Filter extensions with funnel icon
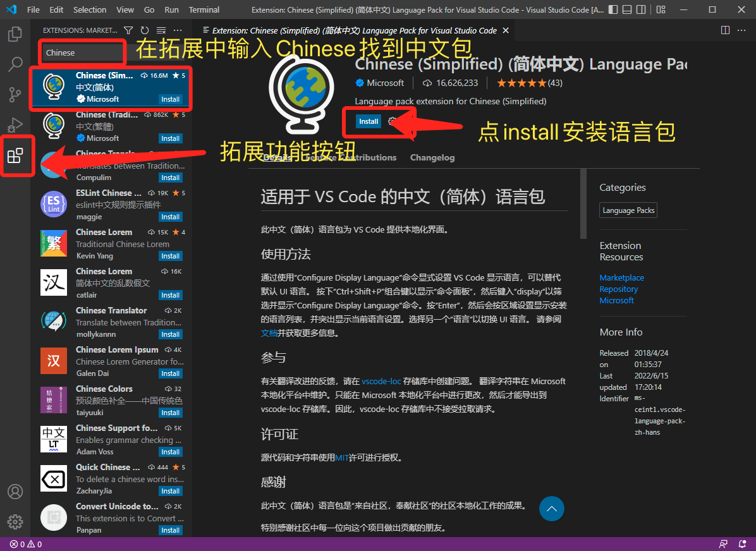The image size is (756, 551). tap(128, 30)
